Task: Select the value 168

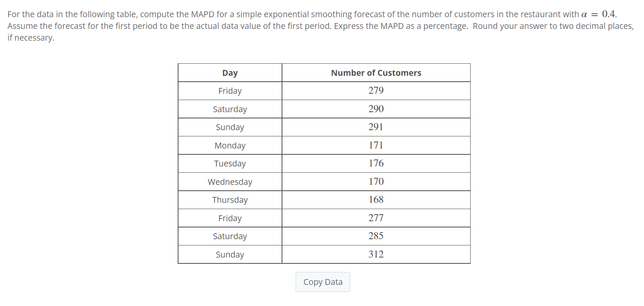Action: tap(376, 200)
